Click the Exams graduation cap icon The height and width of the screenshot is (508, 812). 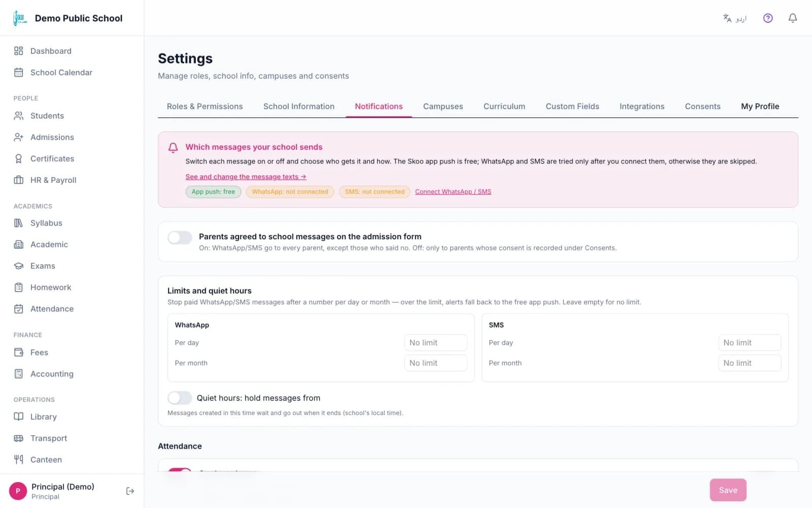19,266
